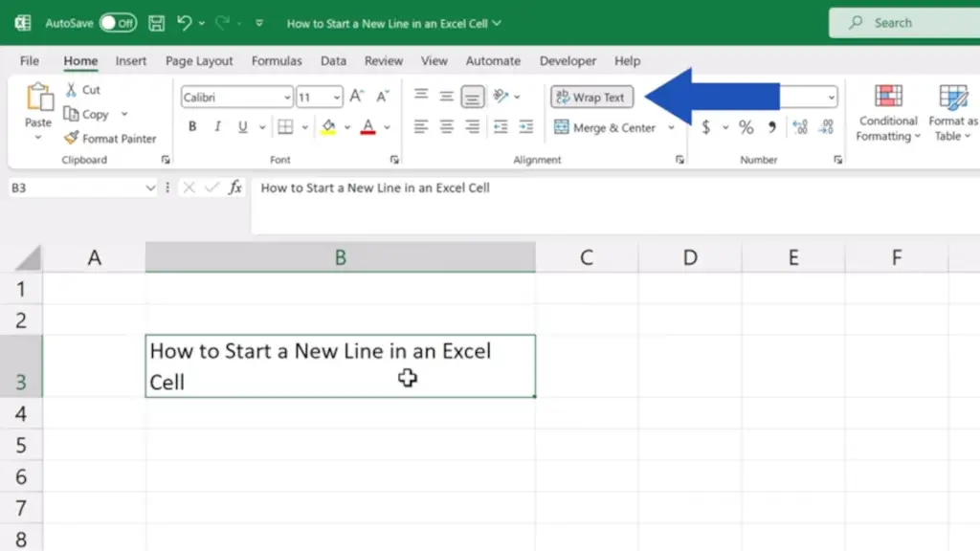Click the Cut button
The height and width of the screenshot is (551, 980).
[x=83, y=90]
